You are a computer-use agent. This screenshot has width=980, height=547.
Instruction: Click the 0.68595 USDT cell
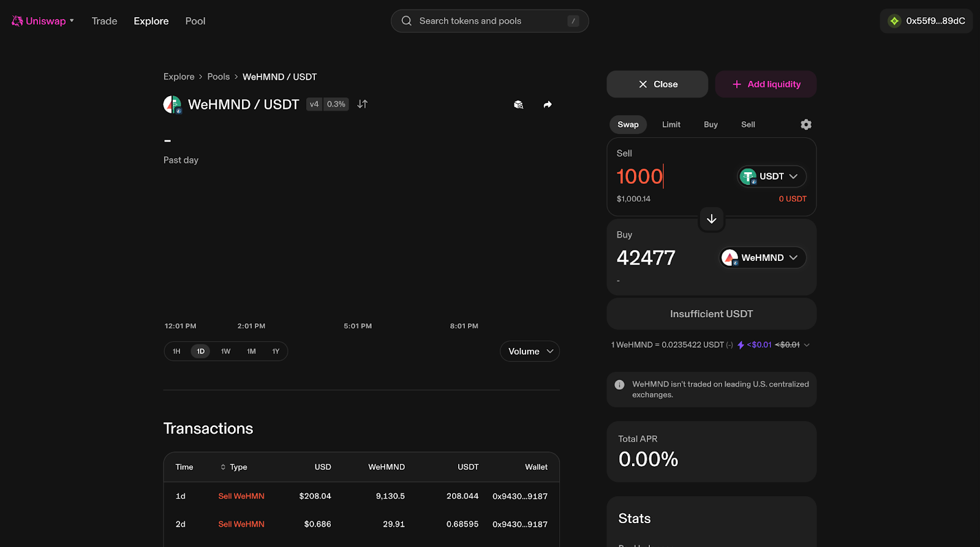462,524
